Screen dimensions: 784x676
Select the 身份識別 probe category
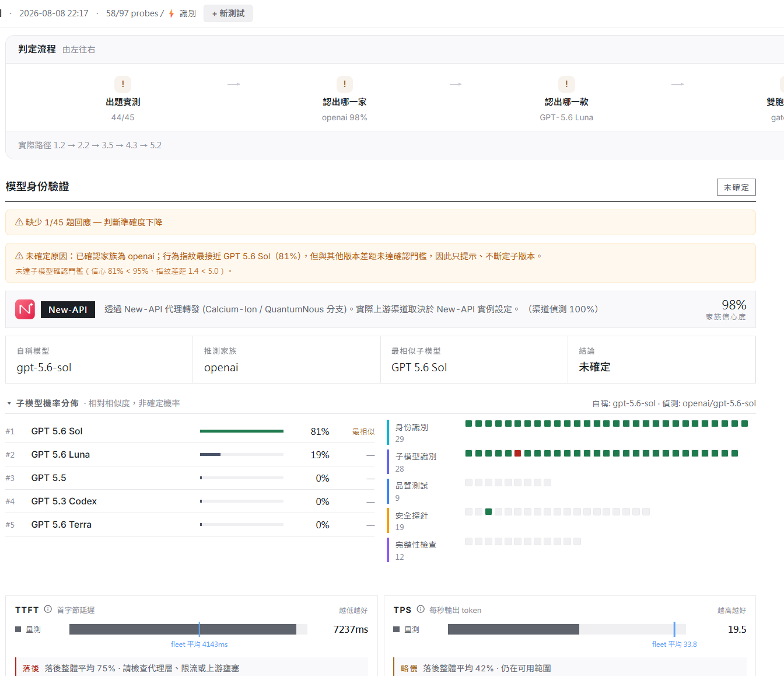tap(412, 433)
